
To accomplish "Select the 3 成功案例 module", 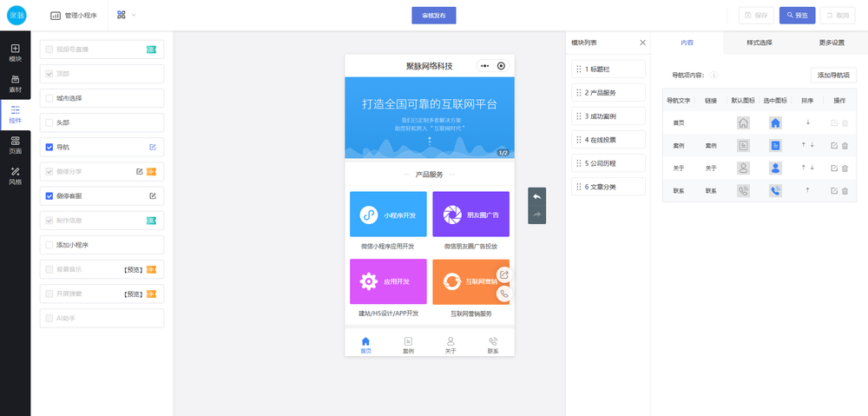I will pyautogui.click(x=608, y=116).
